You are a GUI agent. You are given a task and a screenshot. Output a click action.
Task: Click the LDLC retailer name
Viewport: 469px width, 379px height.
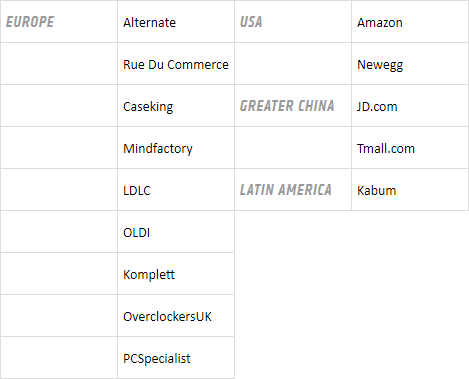pos(137,191)
